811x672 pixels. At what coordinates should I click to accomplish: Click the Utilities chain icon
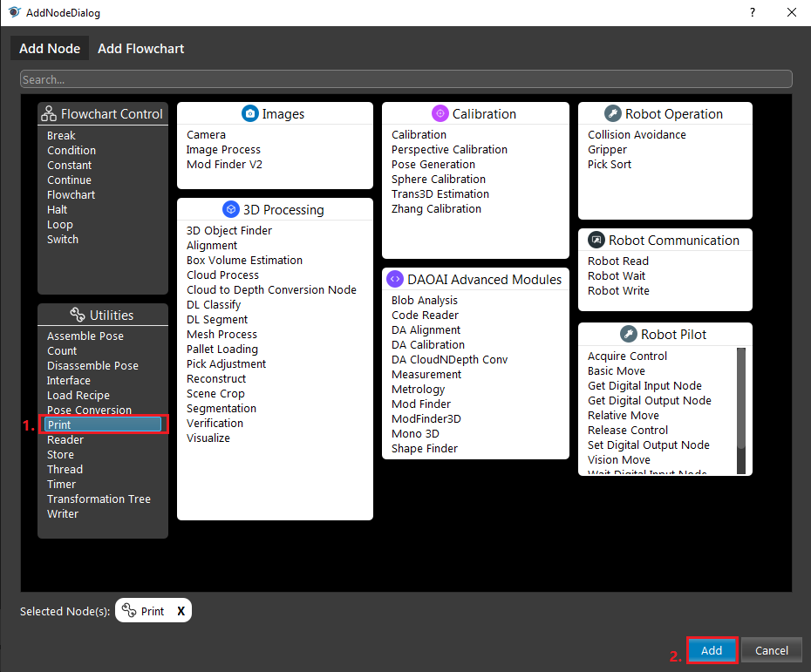click(78, 315)
